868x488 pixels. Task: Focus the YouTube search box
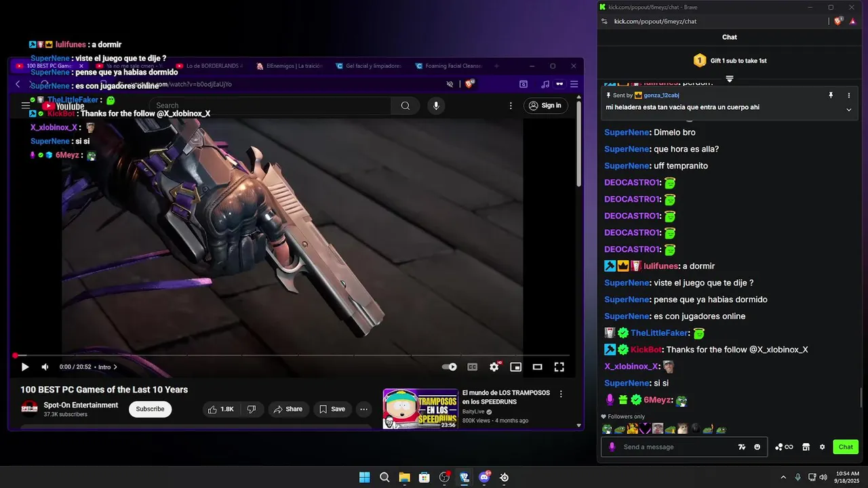coord(270,106)
